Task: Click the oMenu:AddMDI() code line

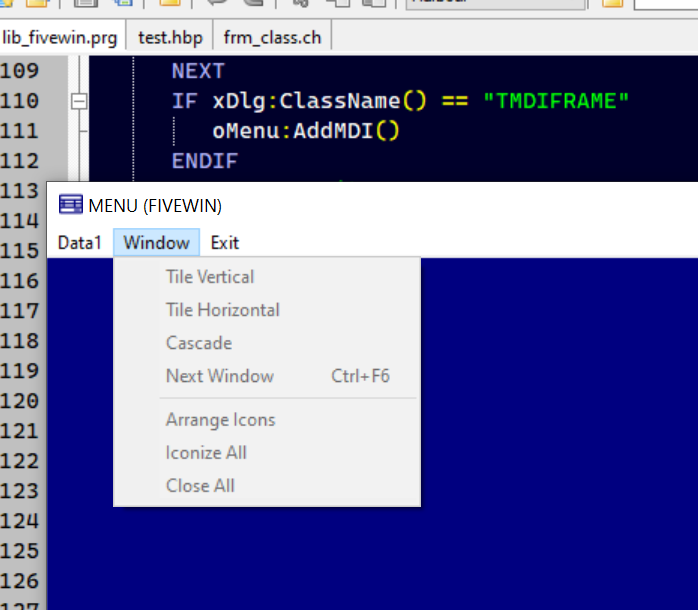Action: tap(306, 131)
